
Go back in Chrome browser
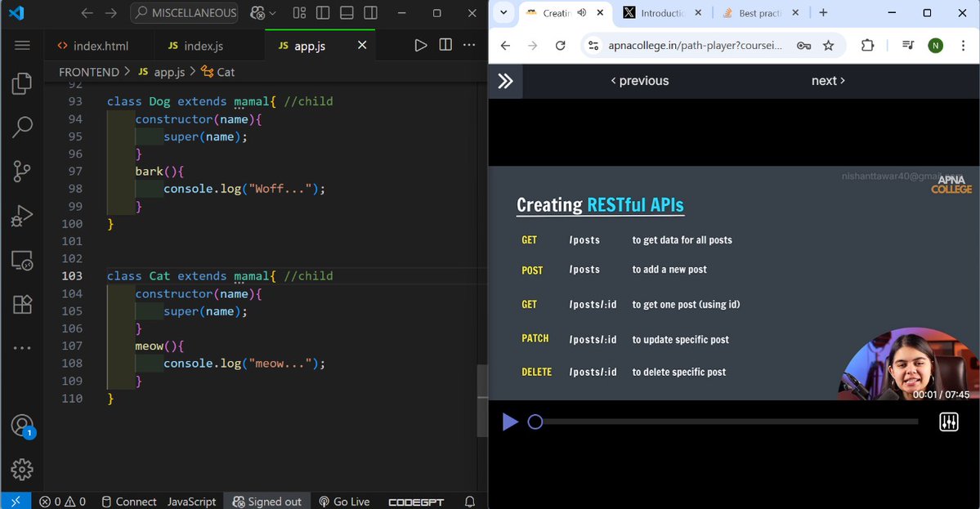coord(506,45)
